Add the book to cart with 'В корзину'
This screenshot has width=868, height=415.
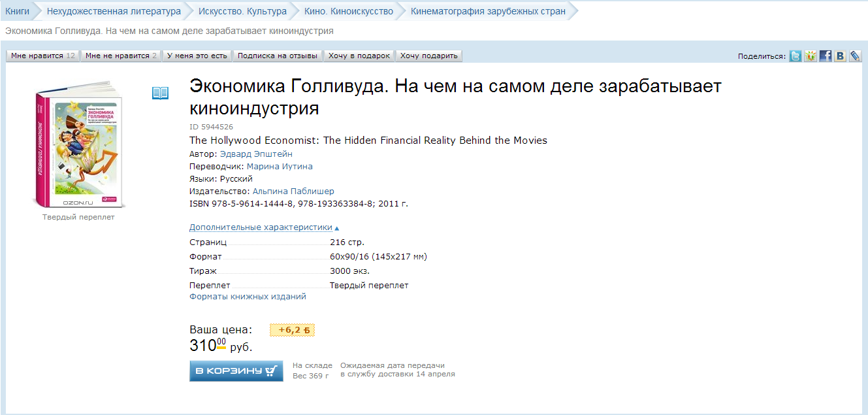point(236,371)
